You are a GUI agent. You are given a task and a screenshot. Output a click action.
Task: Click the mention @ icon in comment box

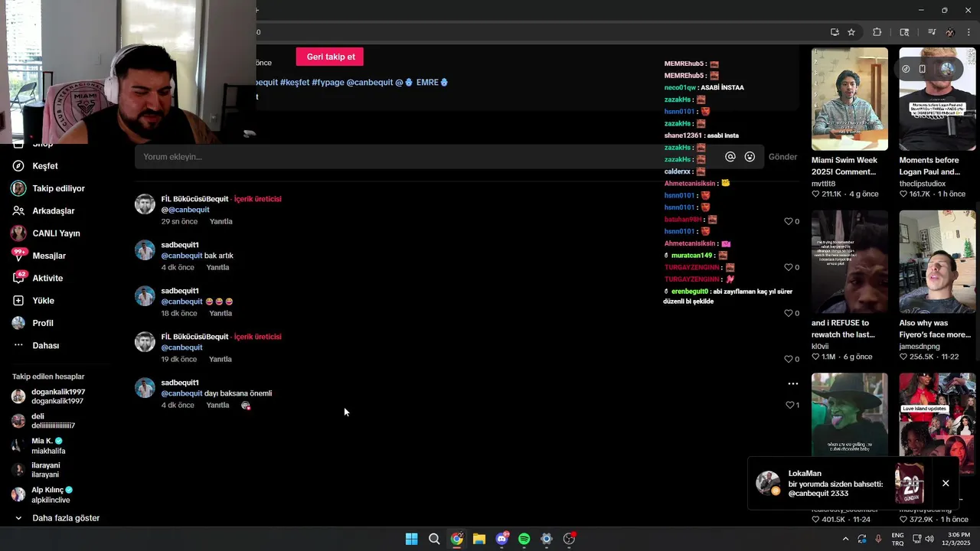tap(730, 157)
